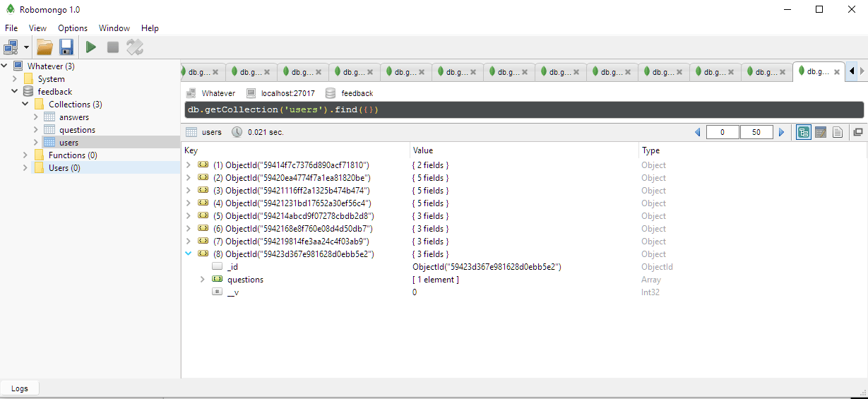Go to previous page of results arrow
868x399 pixels.
click(698, 132)
